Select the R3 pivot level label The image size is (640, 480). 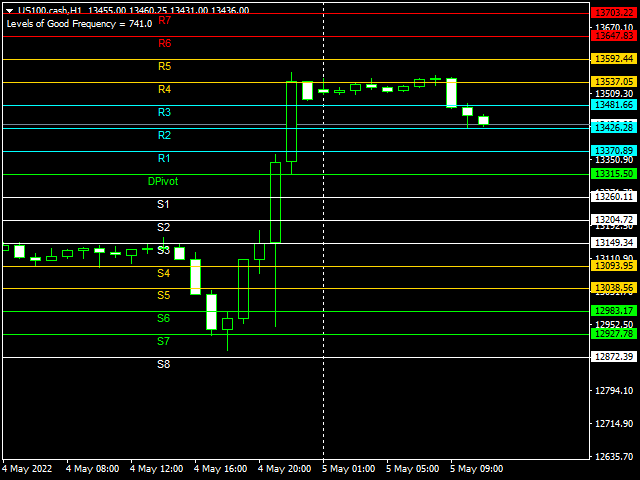click(x=164, y=112)
